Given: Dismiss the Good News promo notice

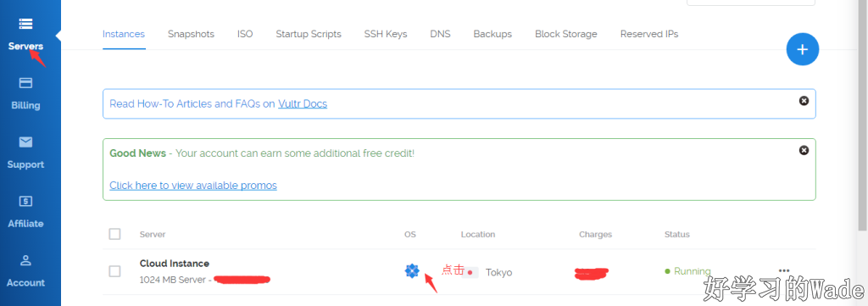Looking at the screenshot, I should click(x=804, y=150).
